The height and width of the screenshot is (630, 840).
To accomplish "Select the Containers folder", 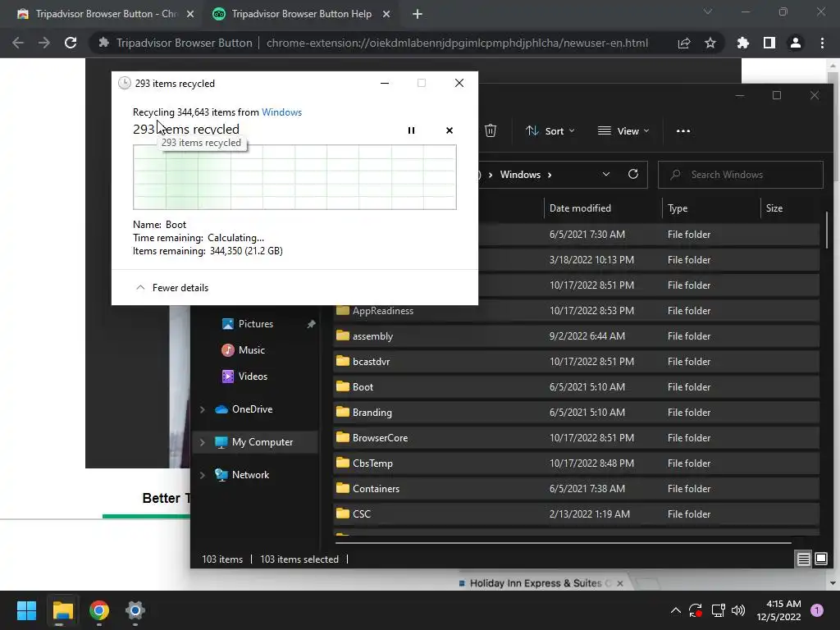I will 576,489.
